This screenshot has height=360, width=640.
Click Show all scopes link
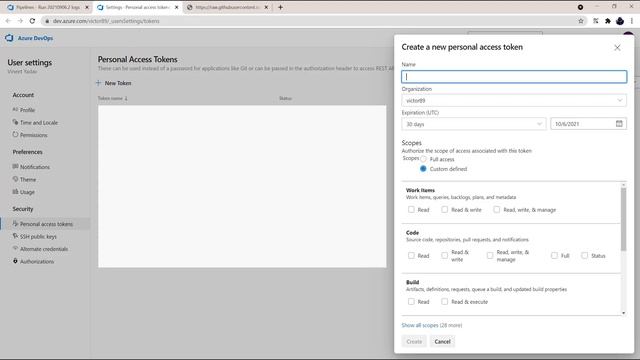coord(420,325)
